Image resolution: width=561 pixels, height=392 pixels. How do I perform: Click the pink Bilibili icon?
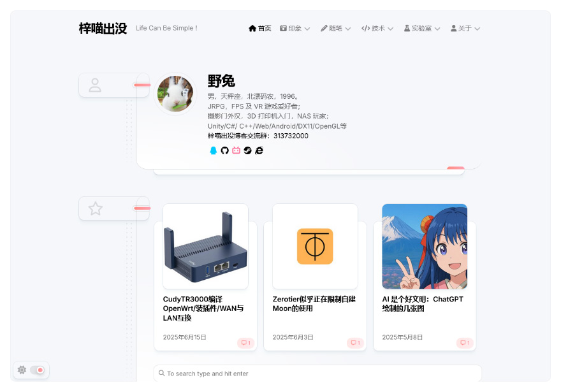(236, 150)
